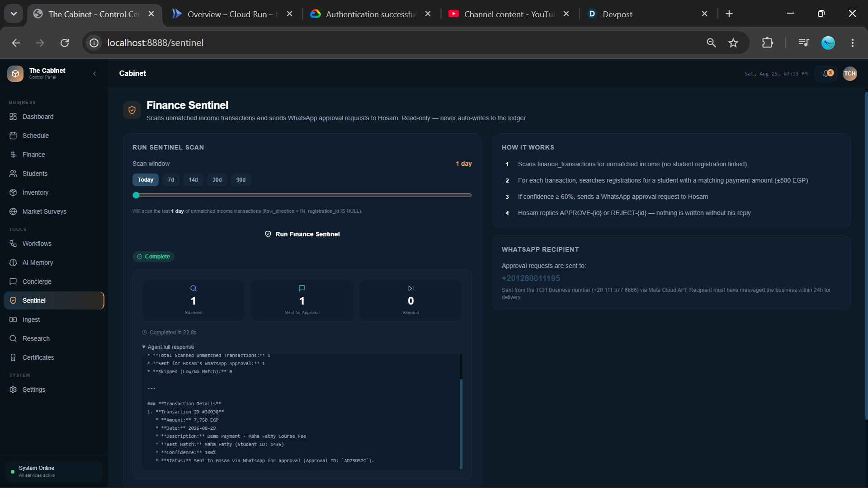Click the Finance Sentinel header shield icon
The image size is (868, 488).
click(x=132, y=110)
